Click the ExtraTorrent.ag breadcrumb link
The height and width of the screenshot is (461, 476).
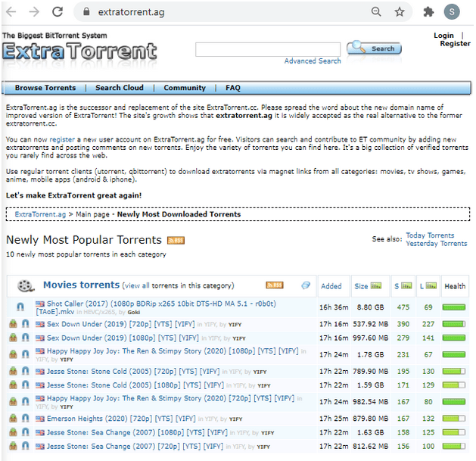tap(40, 214)
